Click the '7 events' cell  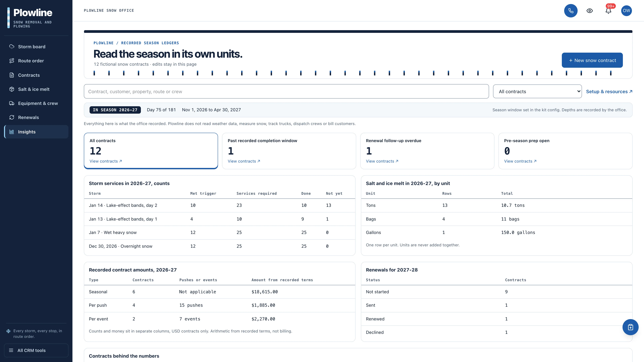point(190,319)
